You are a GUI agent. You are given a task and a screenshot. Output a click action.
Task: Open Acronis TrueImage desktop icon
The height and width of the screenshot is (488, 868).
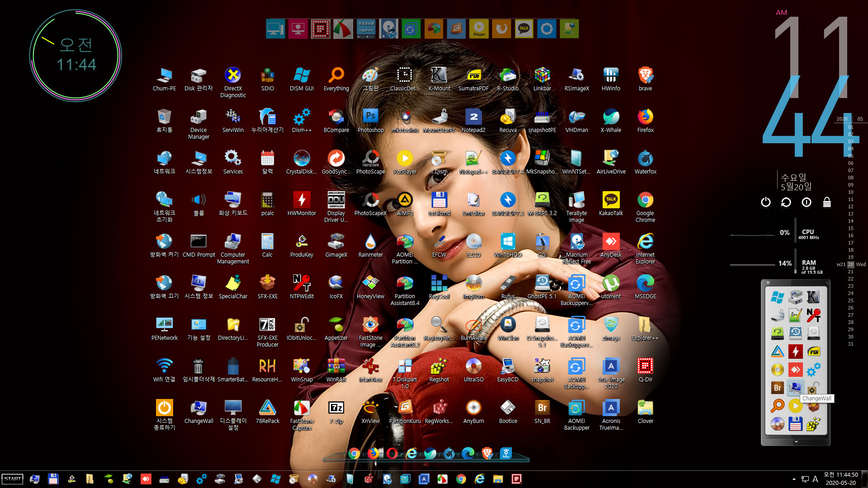click(611, 415)
